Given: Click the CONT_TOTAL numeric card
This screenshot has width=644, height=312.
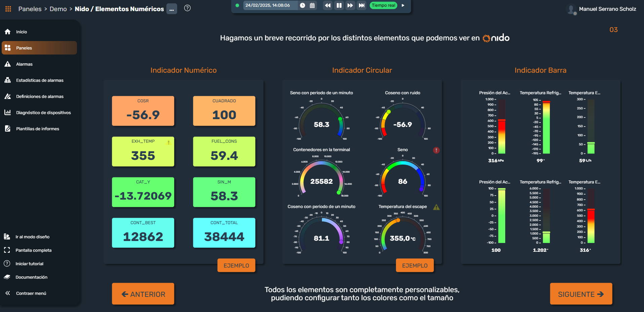Looking at the screenshot, I should click(224, 233).
